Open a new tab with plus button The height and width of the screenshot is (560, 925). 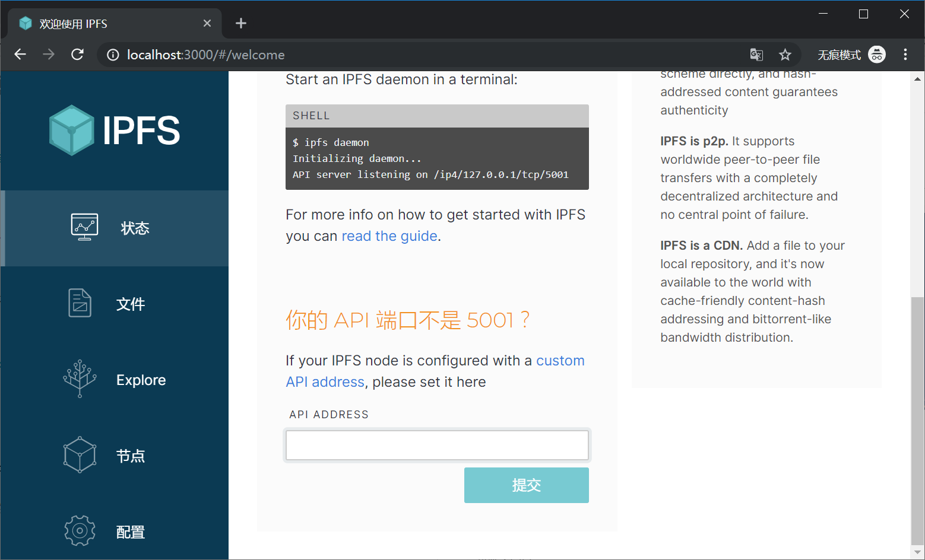[240, 23]
